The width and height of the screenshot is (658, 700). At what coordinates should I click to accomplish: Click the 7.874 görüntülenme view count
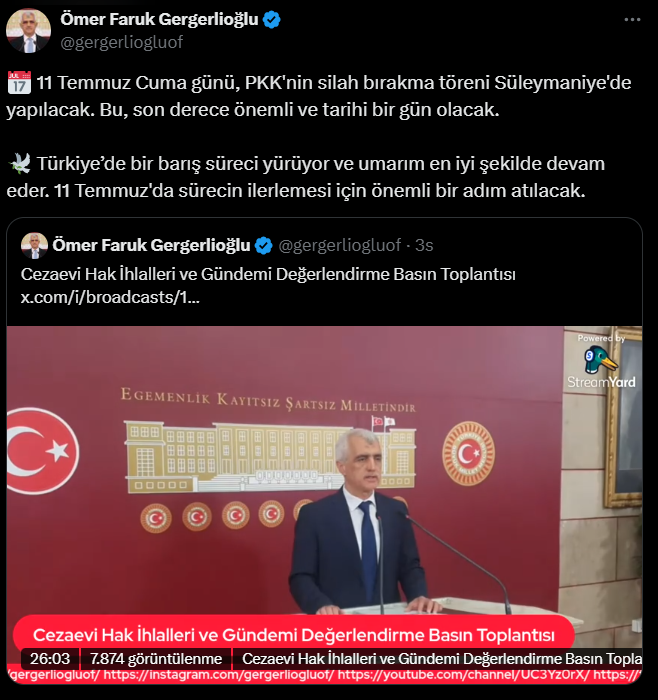point(156,658)
